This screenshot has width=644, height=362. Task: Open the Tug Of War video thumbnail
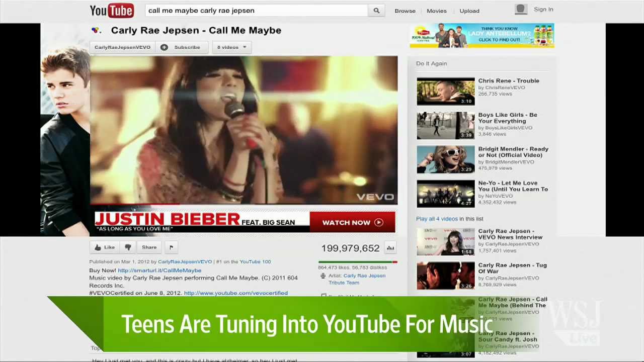446,276
